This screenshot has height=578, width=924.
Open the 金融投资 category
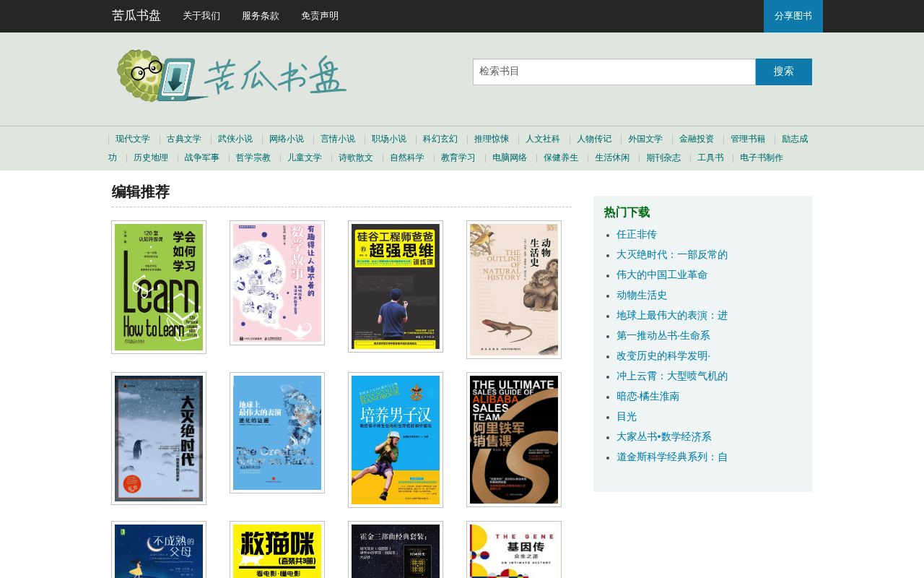[x=697, y=139]
